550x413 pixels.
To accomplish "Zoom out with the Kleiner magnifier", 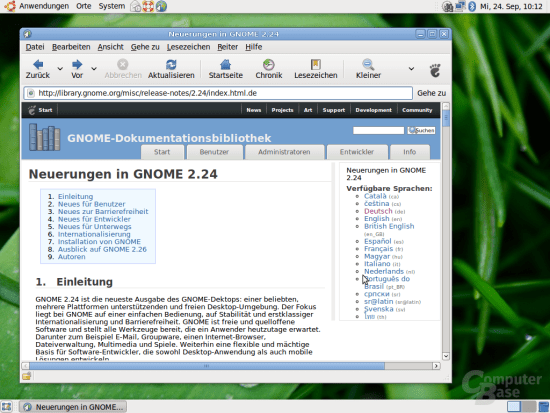I will pyautogui.click(x=368, y=64).
